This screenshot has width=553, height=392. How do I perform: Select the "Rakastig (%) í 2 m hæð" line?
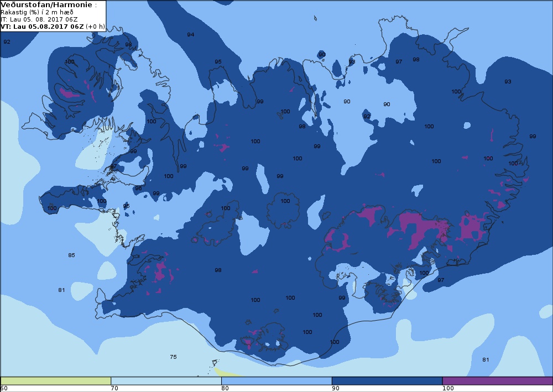[x=37, y=12]
